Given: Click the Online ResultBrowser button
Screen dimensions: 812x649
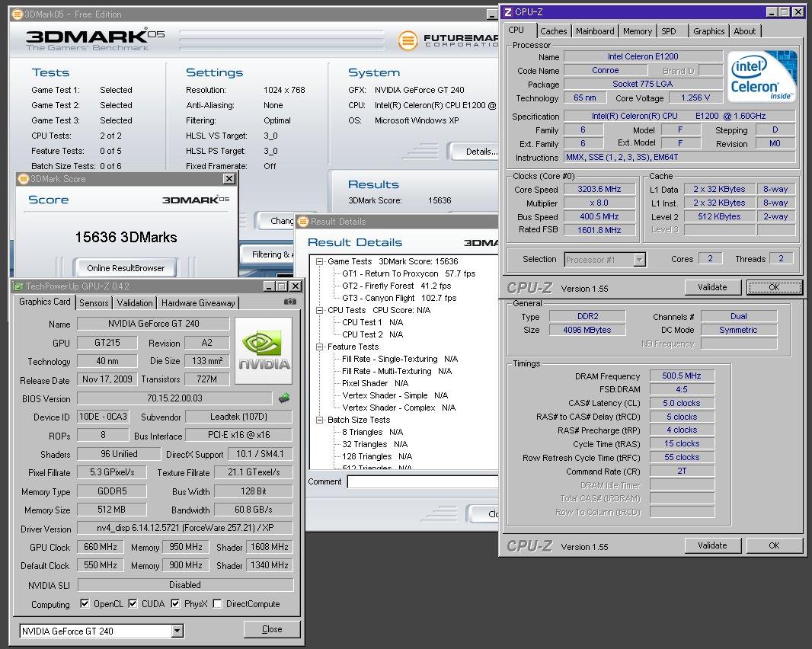Looking at the screenshot, I should point(126,268).
